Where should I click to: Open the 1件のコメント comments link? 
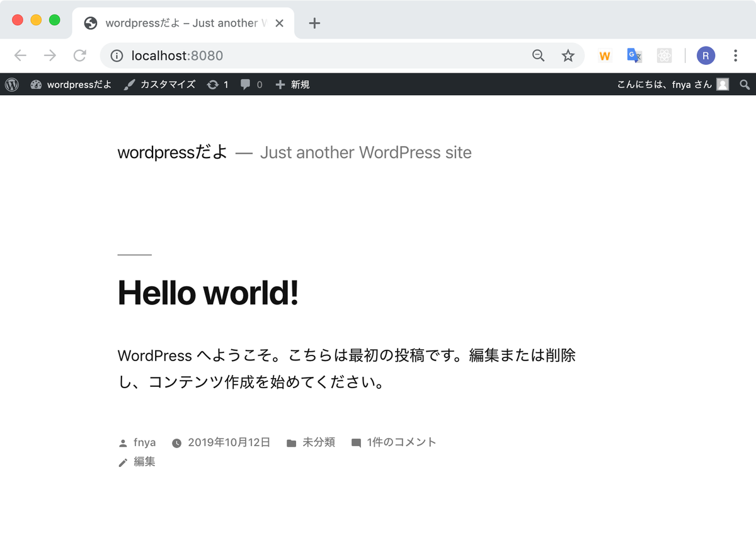point(401,442)
